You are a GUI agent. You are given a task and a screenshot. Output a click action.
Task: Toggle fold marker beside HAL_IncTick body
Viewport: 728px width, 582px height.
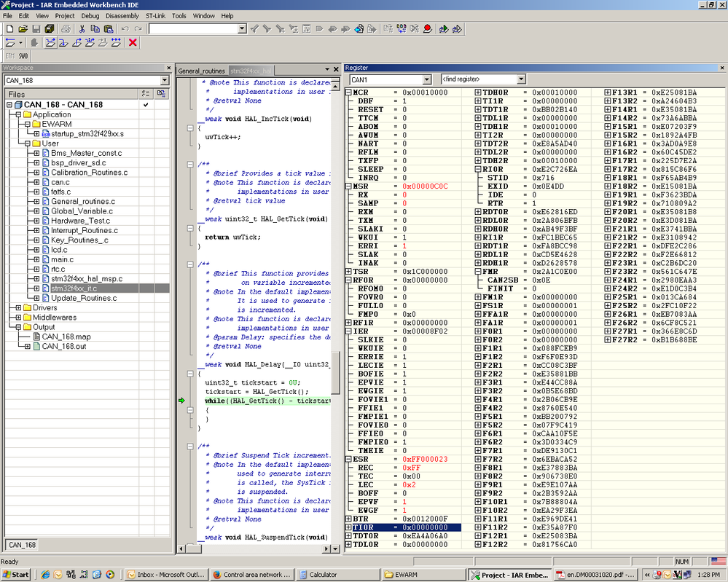(x=190, y=127)
